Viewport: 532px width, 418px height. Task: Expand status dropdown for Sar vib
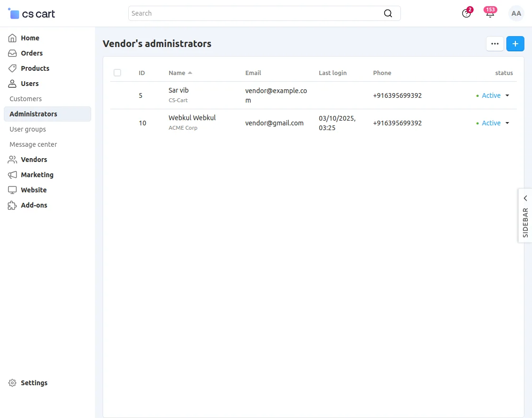(507, 95)
